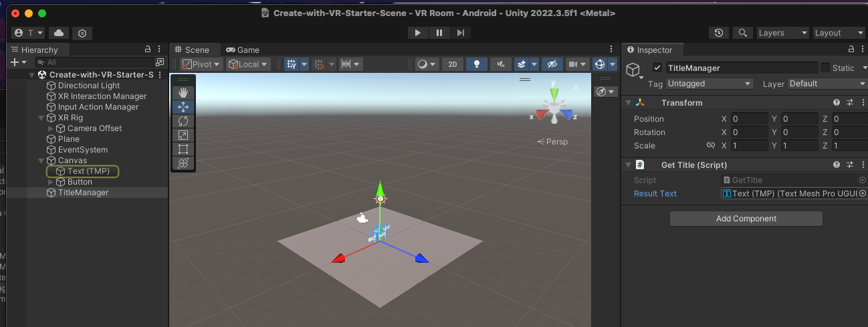Click the global search magnifier icon
The width and height of the screenshot is (868, 327).
coord(742,33)
